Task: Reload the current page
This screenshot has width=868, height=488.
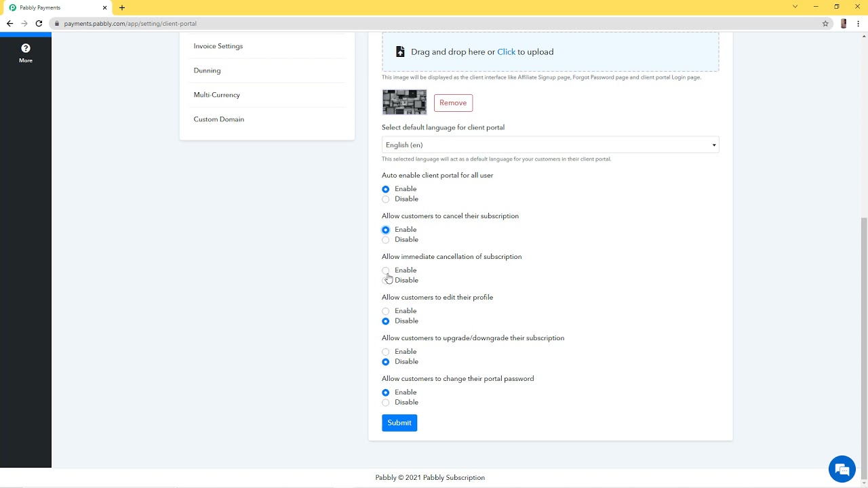Action: tap(39, 23)
